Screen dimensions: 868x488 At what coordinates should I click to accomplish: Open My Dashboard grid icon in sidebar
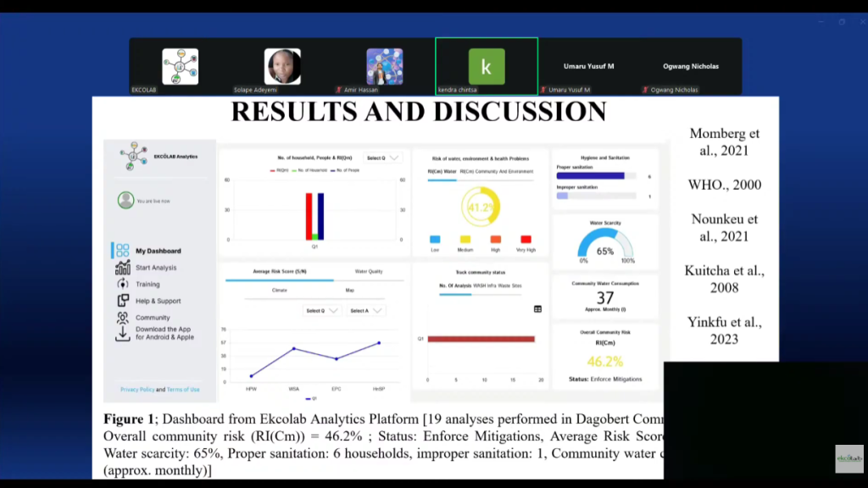coord(123,251)
